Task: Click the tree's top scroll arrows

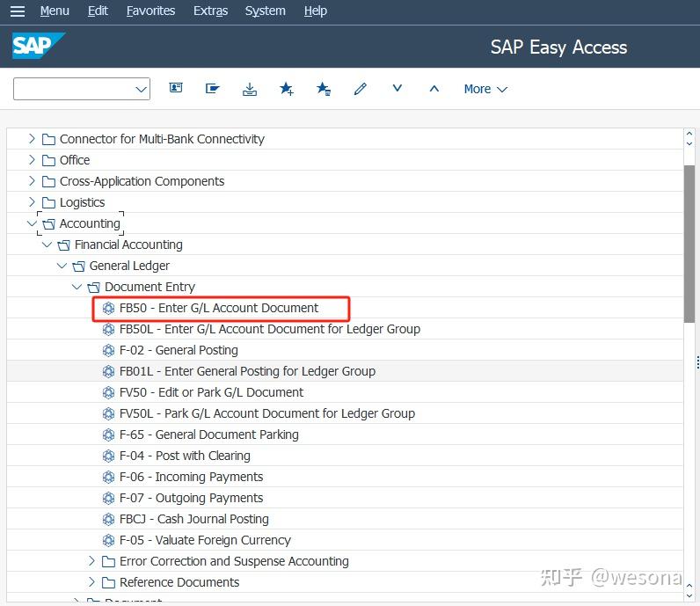Action: (689, 138)
